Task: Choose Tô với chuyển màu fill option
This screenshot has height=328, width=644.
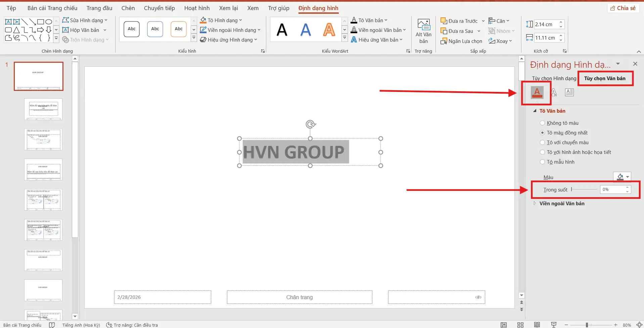Action: tap(543, 142)
